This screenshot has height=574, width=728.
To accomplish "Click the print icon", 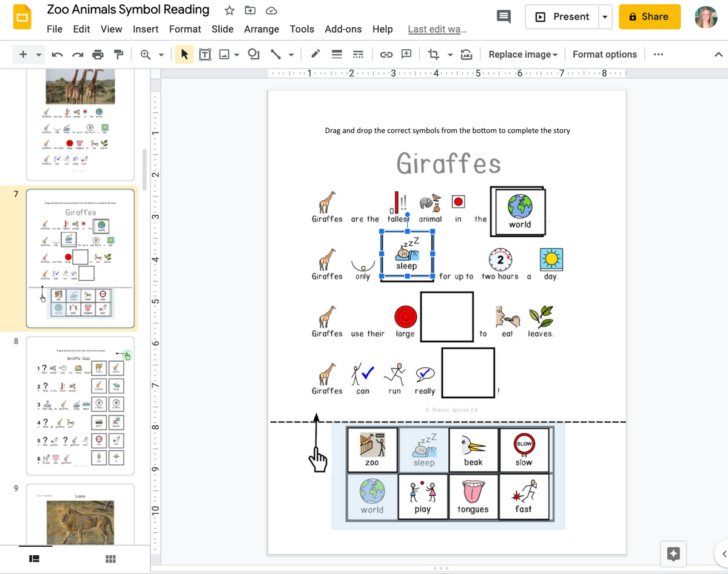I will click(x=98, y=54).
